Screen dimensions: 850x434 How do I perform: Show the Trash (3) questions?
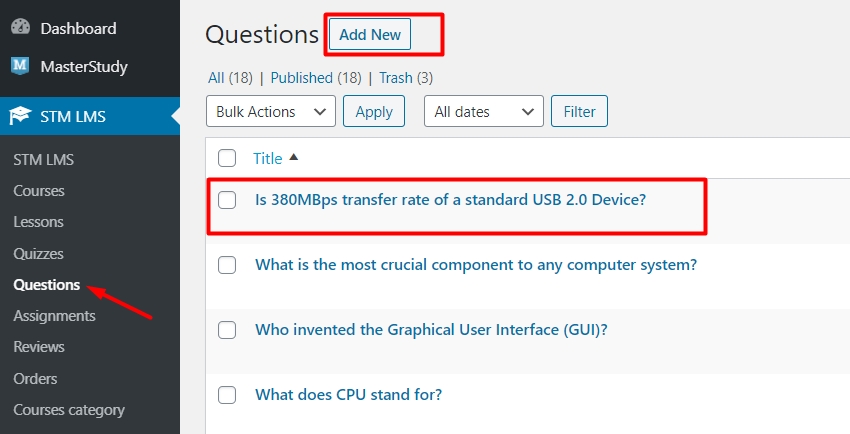[406, 78]
